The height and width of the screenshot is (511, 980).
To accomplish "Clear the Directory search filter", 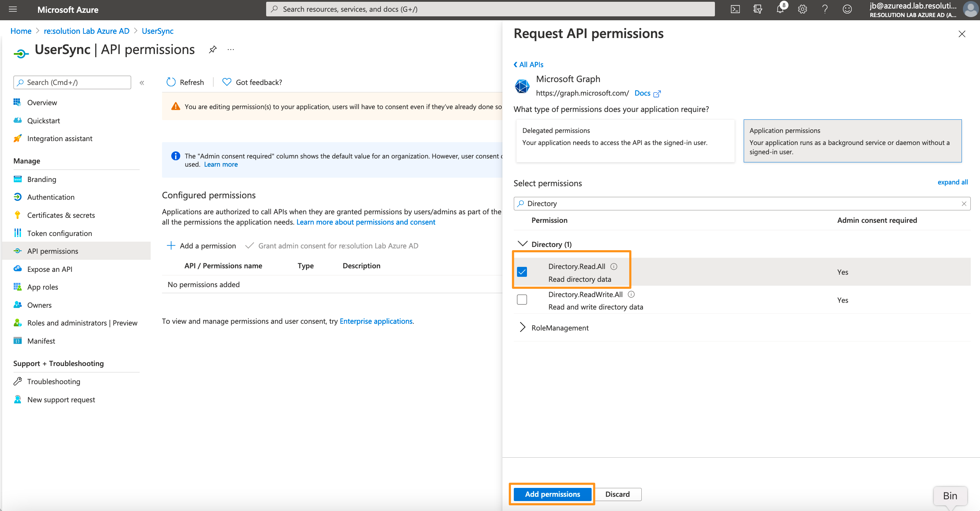I will coord(964,204).
